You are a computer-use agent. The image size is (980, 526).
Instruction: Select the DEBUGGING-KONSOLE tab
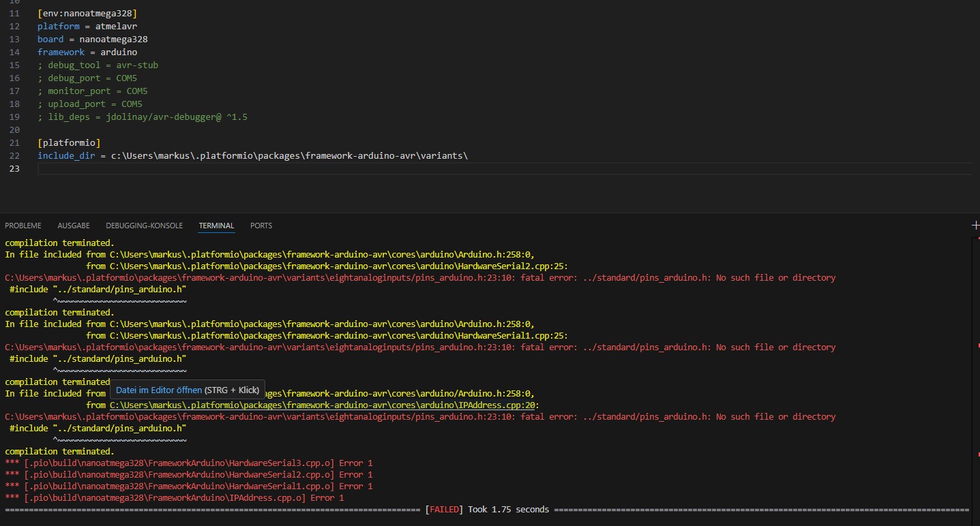144,226
